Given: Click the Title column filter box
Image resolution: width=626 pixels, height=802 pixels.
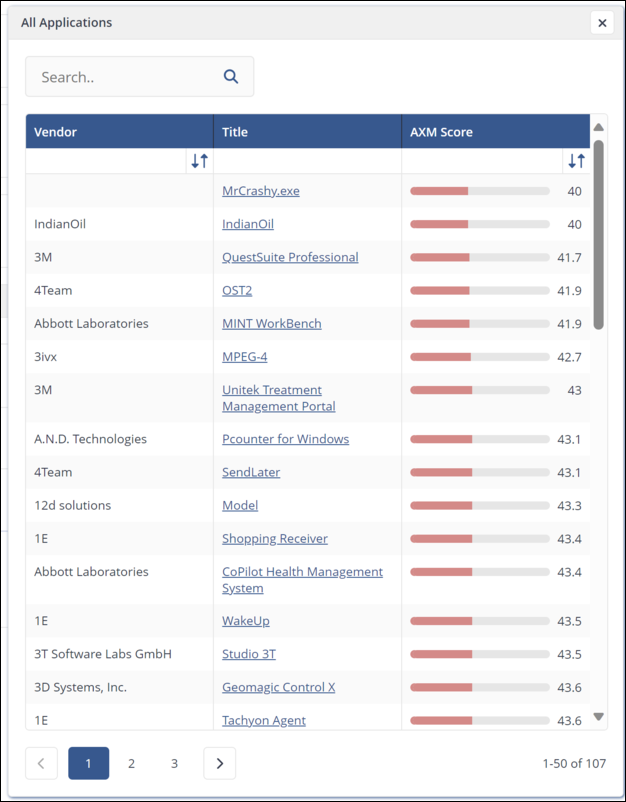Looking at the screenshot, I should pyautogui.click(x=307, y=161).
